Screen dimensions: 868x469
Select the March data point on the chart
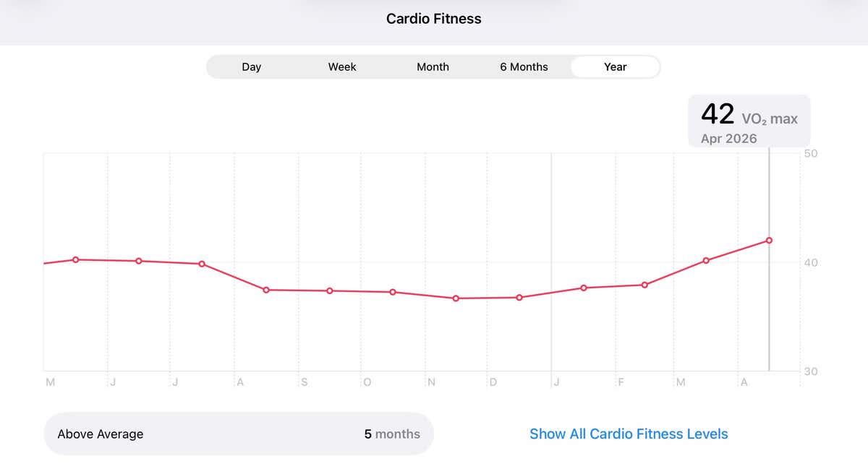[x=705, y=259]
